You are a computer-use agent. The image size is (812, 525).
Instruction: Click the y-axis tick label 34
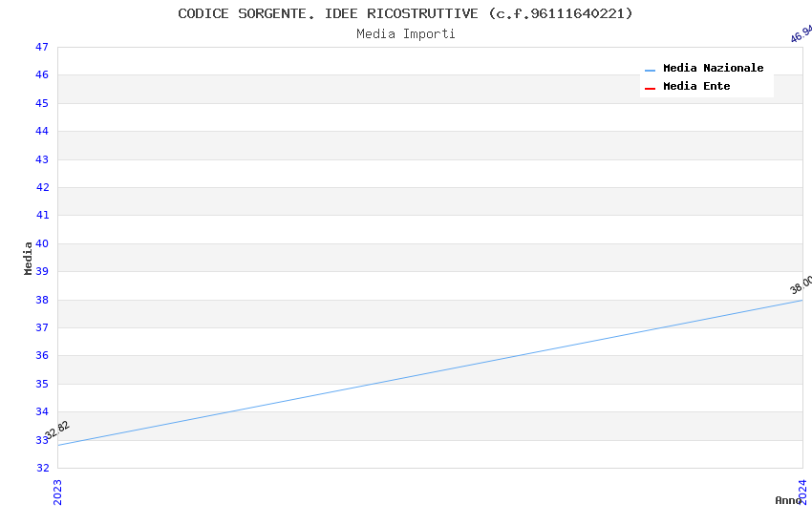tap(42, 411)
